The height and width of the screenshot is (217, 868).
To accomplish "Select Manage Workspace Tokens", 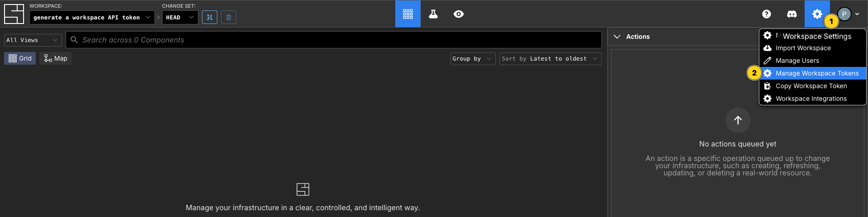I will tap(813, 73).
